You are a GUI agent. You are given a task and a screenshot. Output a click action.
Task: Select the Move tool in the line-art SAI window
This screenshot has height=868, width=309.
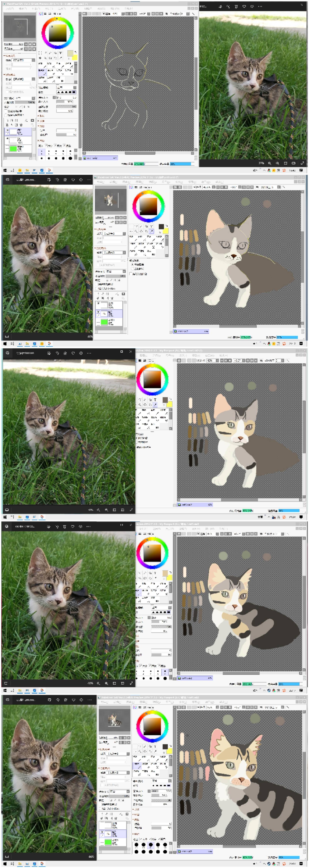pyautogui.click(x=40, y=58)
